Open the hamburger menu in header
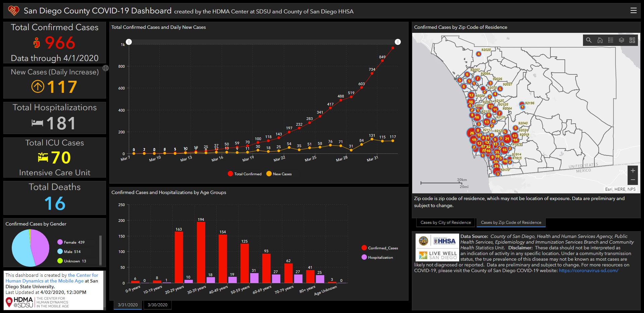This screenshot has height=313, width=644. click(x=634, y=10)
